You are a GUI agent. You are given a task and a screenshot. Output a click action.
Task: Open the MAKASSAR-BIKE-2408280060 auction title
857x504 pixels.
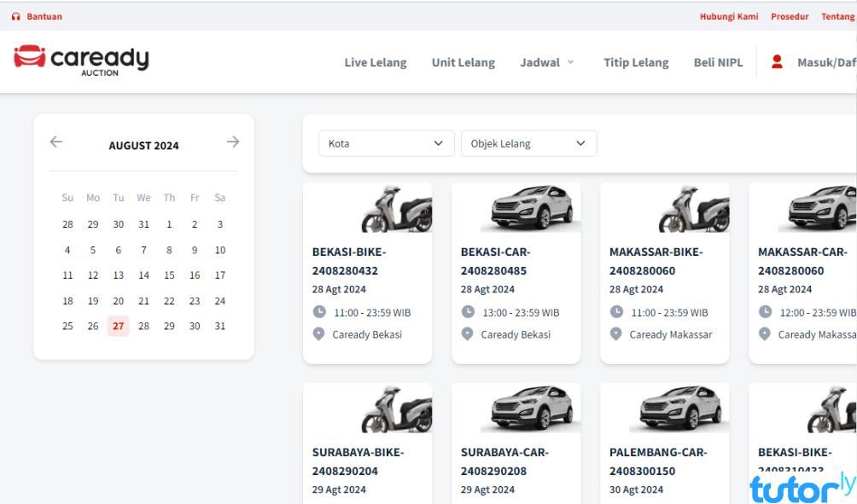point(656,261)
